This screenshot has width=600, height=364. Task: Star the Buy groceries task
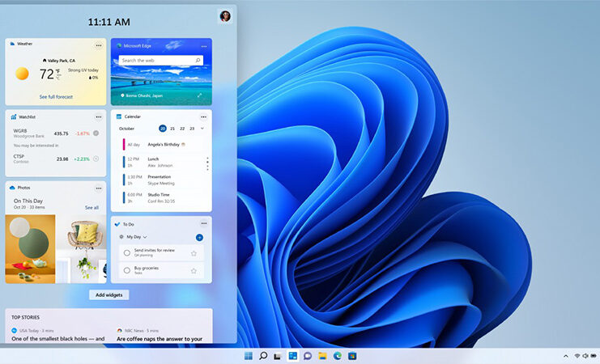point(194,270)
